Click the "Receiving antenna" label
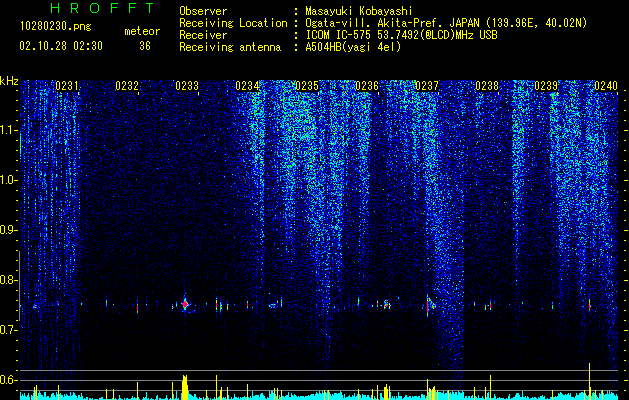Image resolution: width=629 pixels, height=400 pixels. click(x=230, y=47)
